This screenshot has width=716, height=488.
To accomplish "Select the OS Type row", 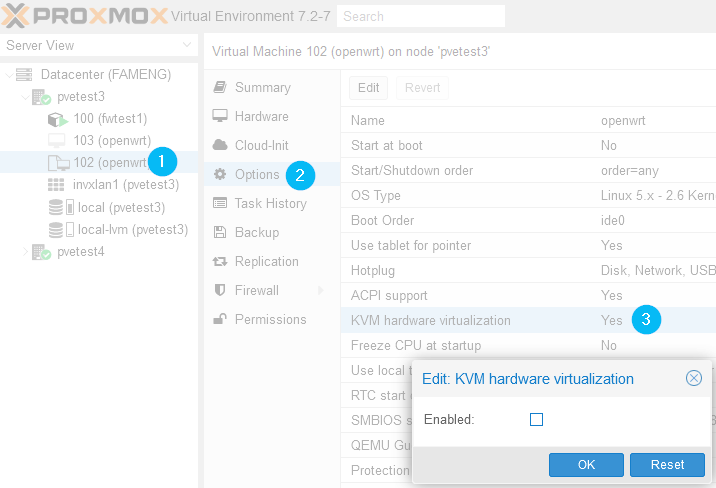I will tap(528, 195).
